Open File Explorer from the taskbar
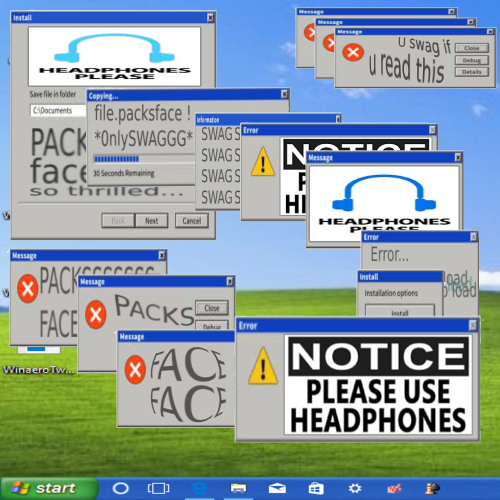The height and width of the screenshot is (500, 500). [238, 488]
